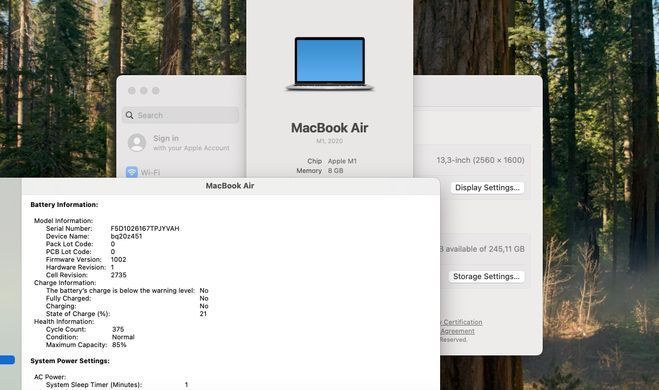
Task: Click the Search field in System Settings
Action: 180,115
